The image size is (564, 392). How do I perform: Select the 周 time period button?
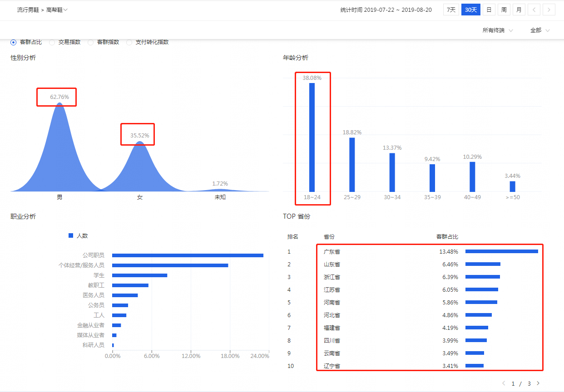tap(504, 10)
